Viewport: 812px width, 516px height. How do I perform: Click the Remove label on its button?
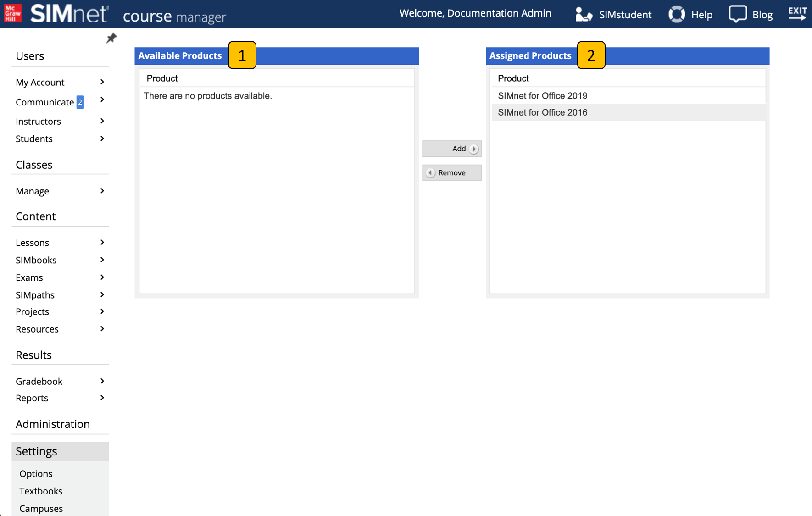pyautogui.click(x=452, y=173)
